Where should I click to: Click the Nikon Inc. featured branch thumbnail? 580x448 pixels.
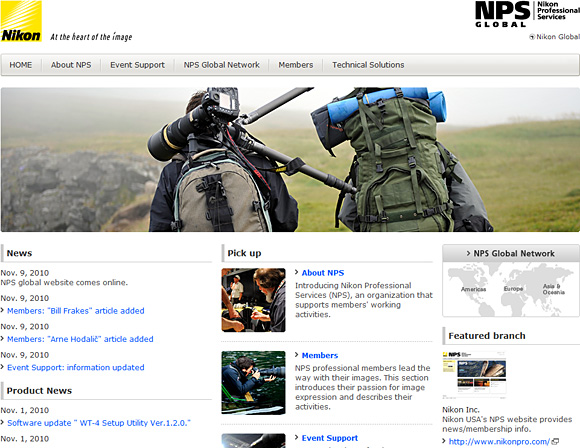[474, 375]
